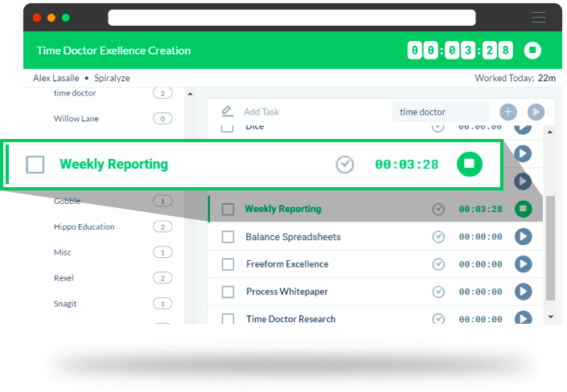Select the Misc project
The image size is (567, 392).
click(x=62, y=252)
